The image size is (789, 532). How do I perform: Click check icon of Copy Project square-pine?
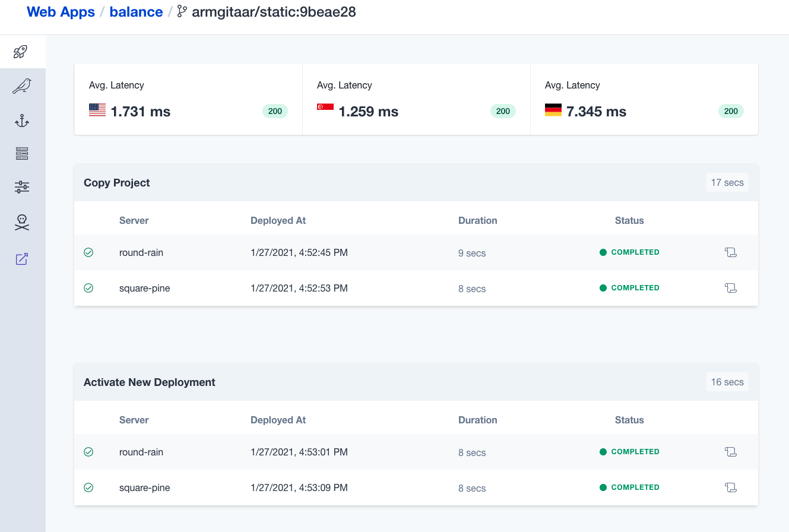click(88, 288)
